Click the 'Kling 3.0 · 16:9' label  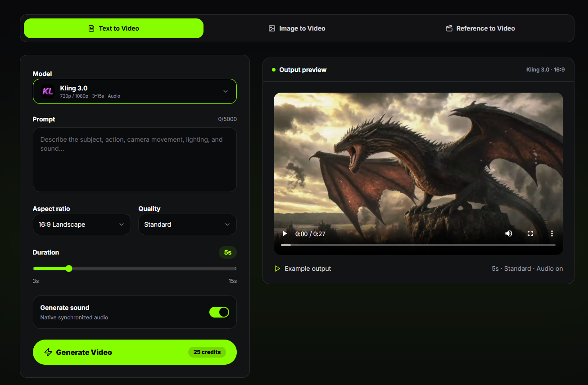pyautogui.click(x=546, y=70)
